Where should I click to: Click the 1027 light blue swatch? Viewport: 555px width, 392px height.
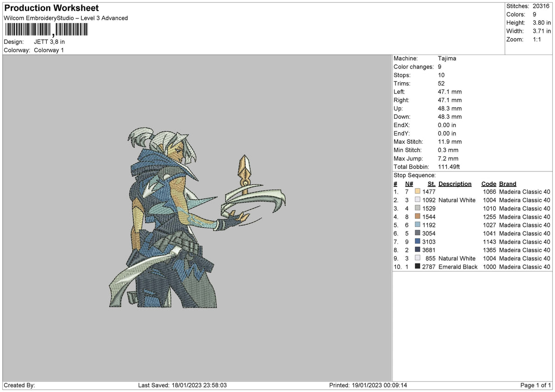[x=418, y=225]
